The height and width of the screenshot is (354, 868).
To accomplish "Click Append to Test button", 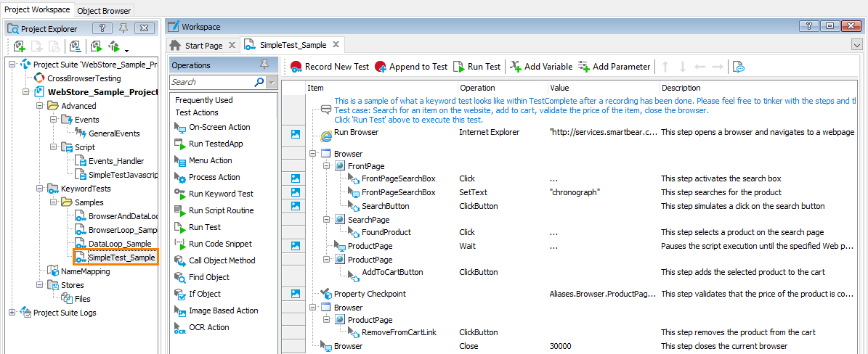I will (410, 67).
